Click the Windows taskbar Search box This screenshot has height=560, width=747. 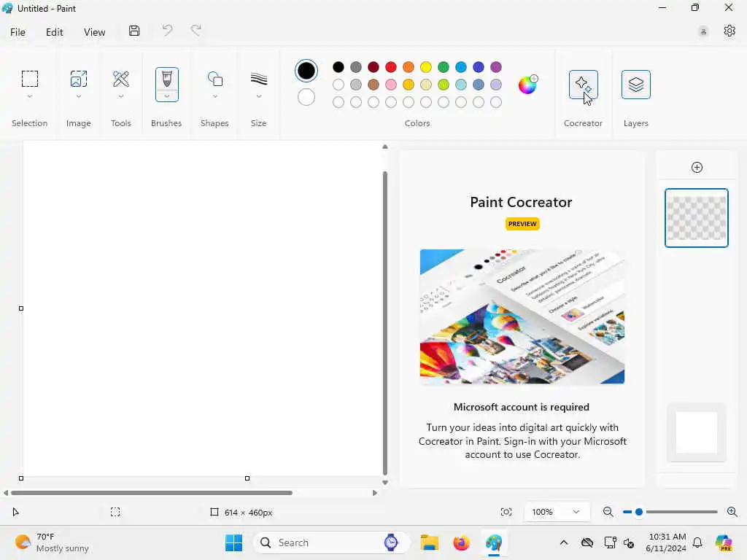pyautogui.click(x=332, y=542)
